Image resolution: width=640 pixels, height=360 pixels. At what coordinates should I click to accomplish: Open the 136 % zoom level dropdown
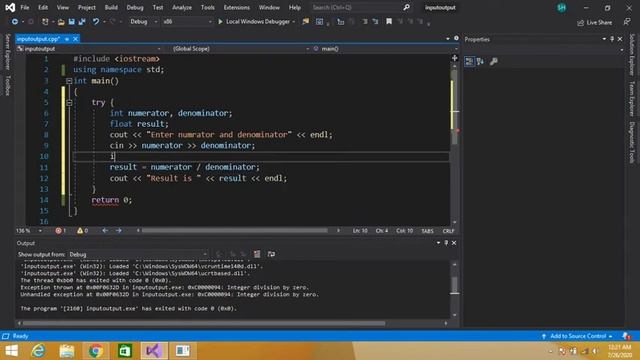click(x=29, y=231)
